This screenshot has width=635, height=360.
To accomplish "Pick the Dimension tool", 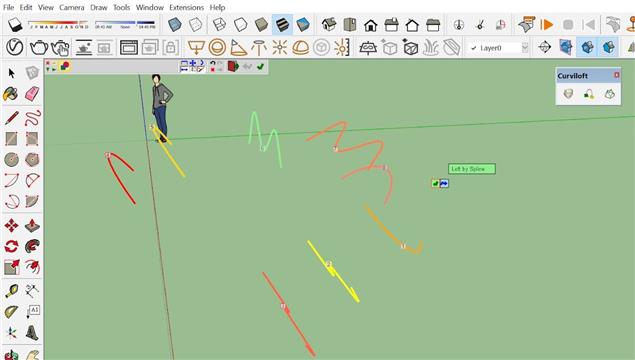I will pyautogui.click(x=32, y=291).
